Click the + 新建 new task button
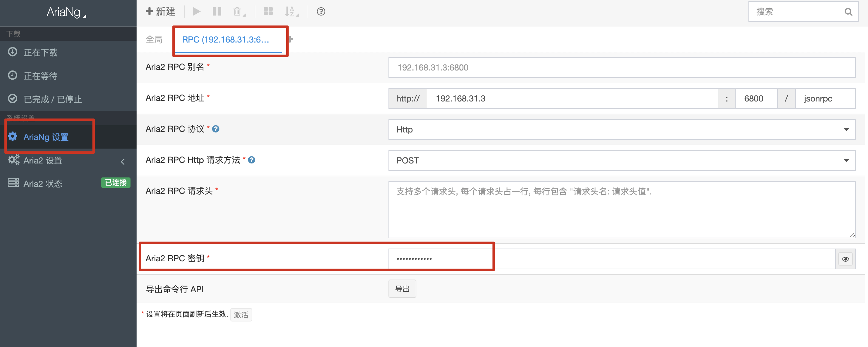The image size is (868, 347). tap(161, 12)
